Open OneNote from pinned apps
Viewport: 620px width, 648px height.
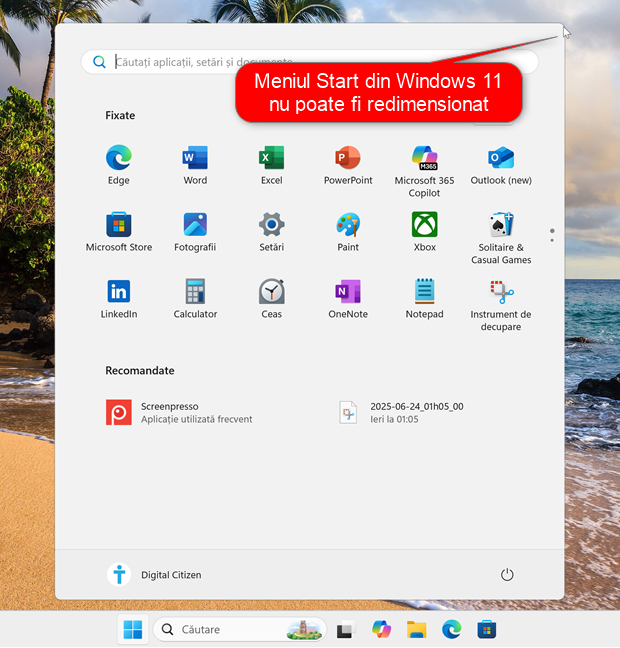click(x=348, y=292)
